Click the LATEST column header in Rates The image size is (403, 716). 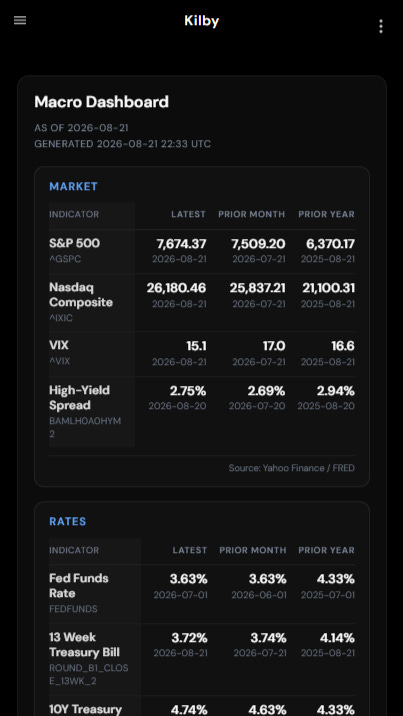click(190, 550)
